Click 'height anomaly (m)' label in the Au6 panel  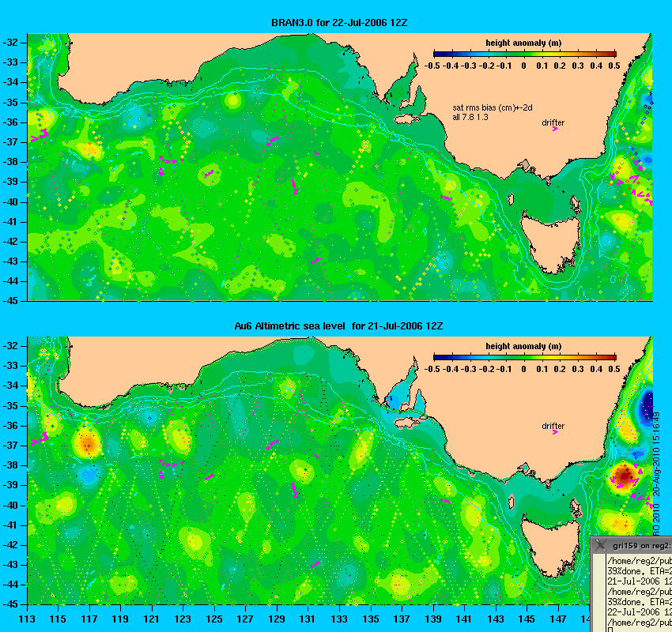coord(523,346)
